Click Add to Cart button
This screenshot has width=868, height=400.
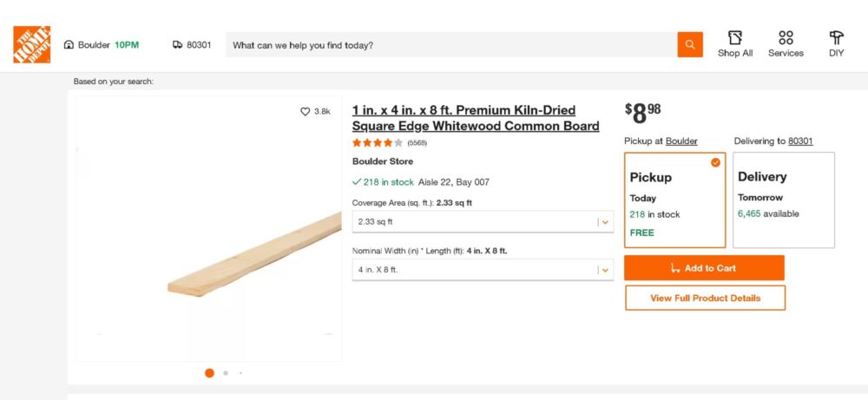click(x=704, y=268)
